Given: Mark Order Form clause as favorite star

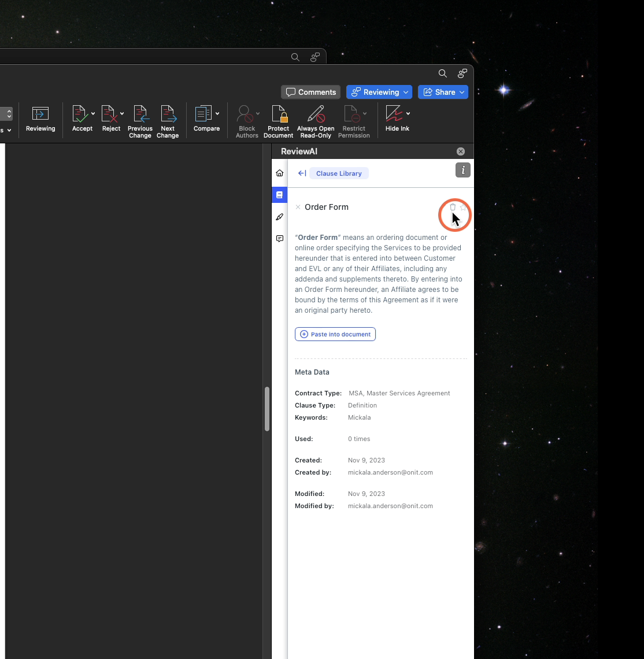Looking at the screenshot, I should [x=463, y=207].
